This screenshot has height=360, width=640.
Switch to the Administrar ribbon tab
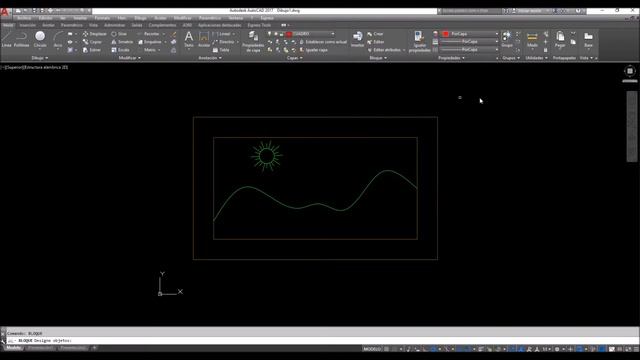click(114, 25)
